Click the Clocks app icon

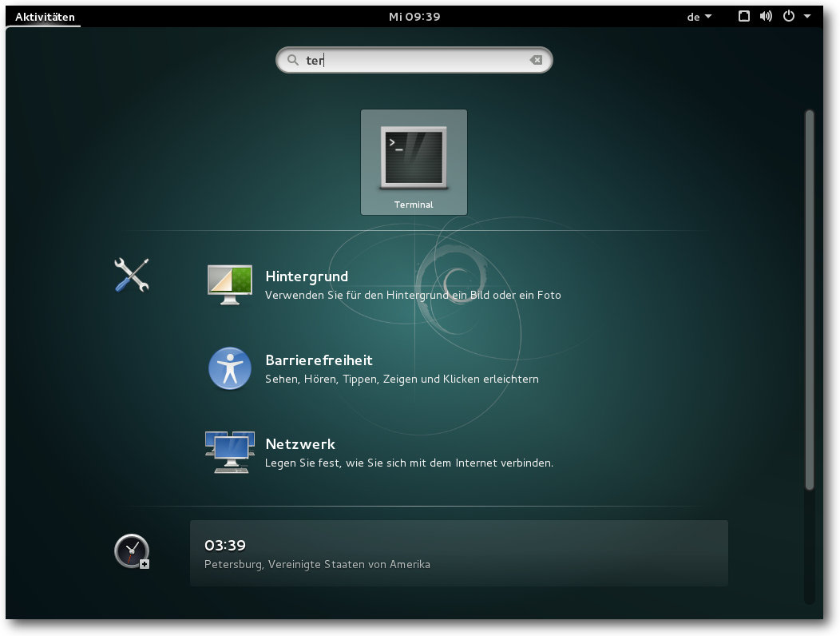click(x=132, y=551)
